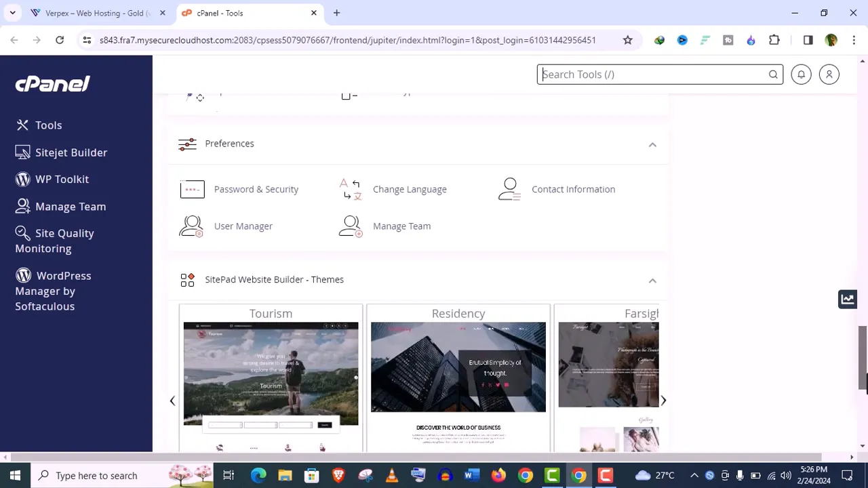Launch Microsoft Edge from taskbar

pos(258,475)
